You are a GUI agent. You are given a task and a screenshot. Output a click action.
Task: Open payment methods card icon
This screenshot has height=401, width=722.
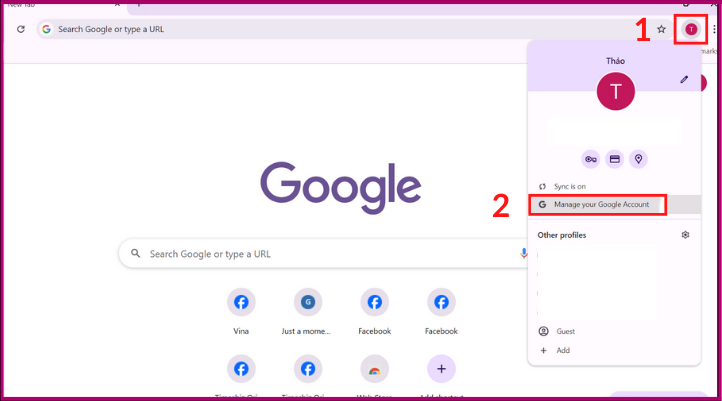(x=614, y=159)
